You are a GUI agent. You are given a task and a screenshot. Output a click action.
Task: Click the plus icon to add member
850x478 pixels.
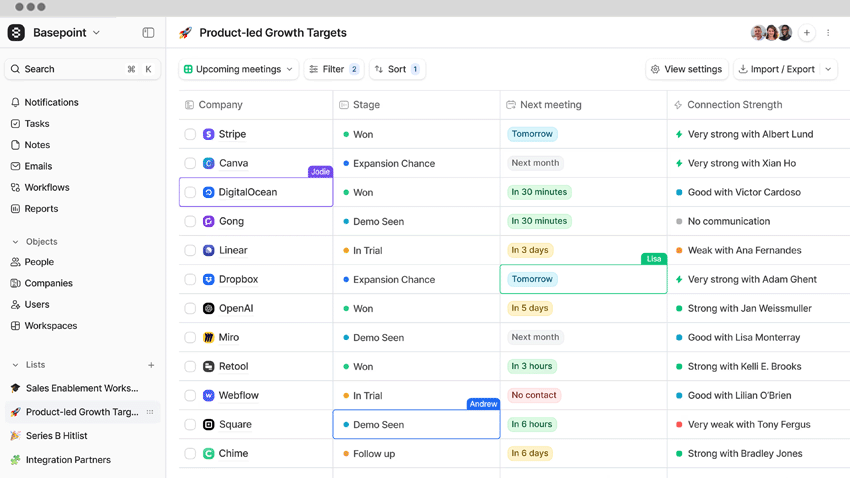[x=807, y=33]
